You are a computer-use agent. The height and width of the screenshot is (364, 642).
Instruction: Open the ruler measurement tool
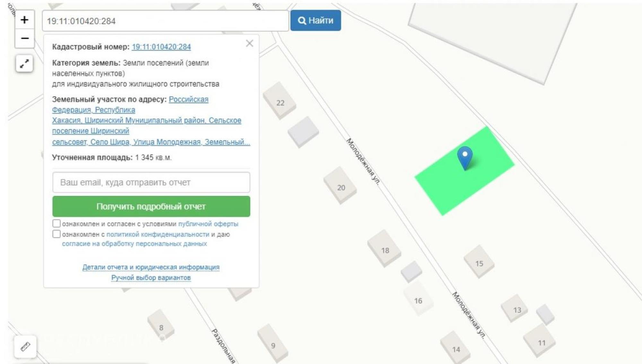click(25, 346)
